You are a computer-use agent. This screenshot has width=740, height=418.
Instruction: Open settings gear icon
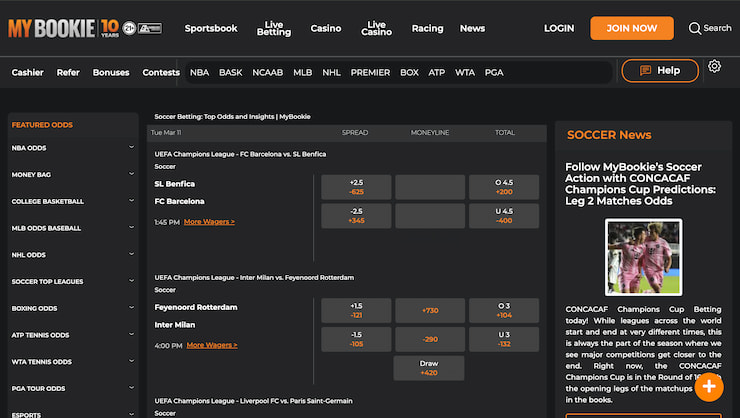pos(714,67)
